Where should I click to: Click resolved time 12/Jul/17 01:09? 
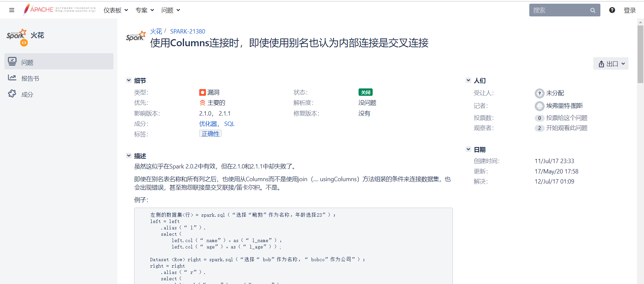click(554, 182)
